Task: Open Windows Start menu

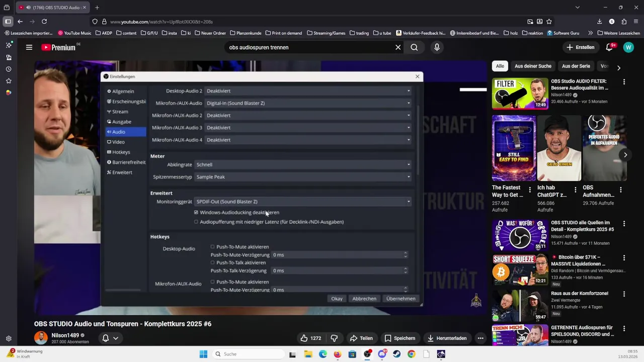Action: point(203,354)
